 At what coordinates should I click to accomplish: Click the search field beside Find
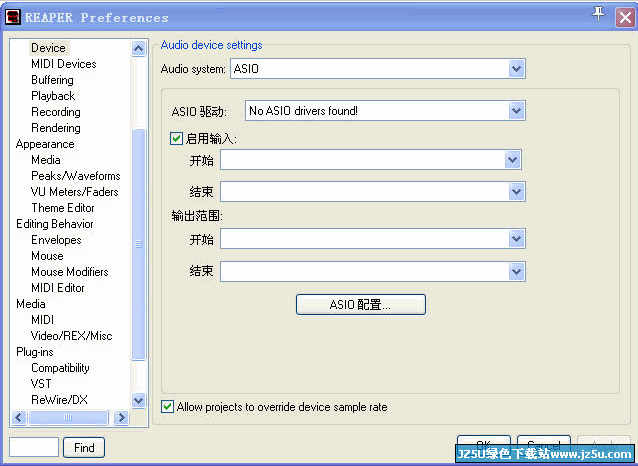tap(34, 448)
